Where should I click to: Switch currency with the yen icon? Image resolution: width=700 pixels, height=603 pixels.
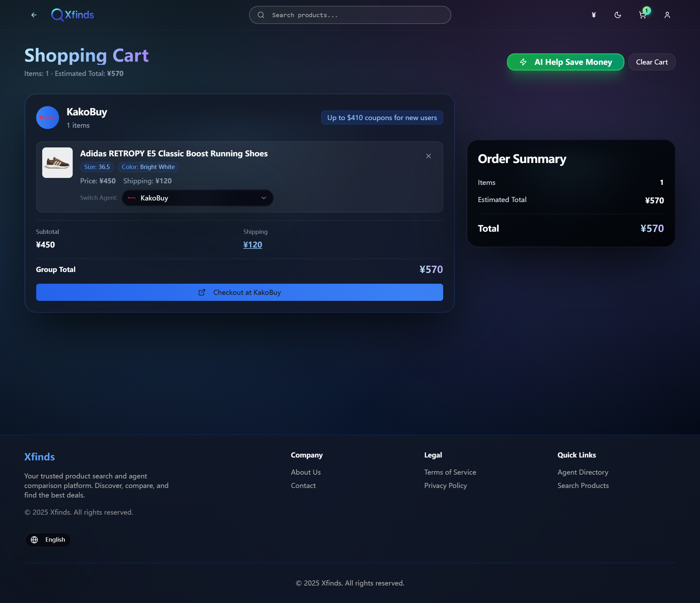coord(594,15)
